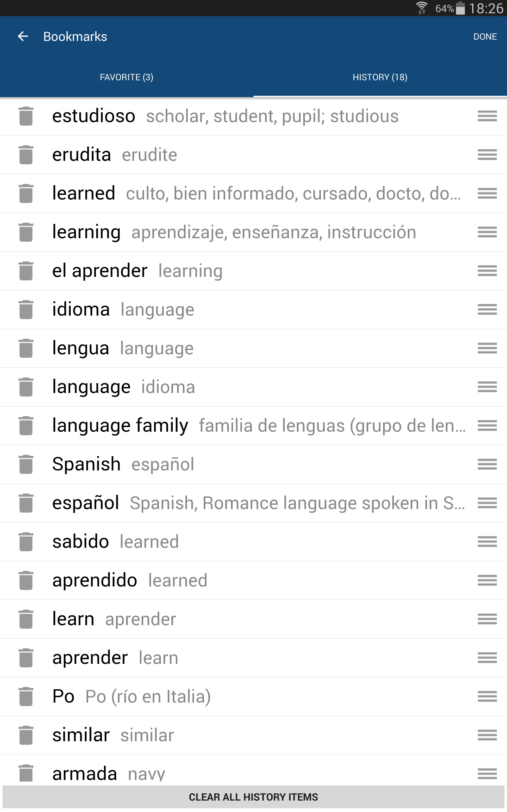Tap the back arrow next to Bookmarks
The height and width of the screenshot is (812, 507).
coord(23,36)
